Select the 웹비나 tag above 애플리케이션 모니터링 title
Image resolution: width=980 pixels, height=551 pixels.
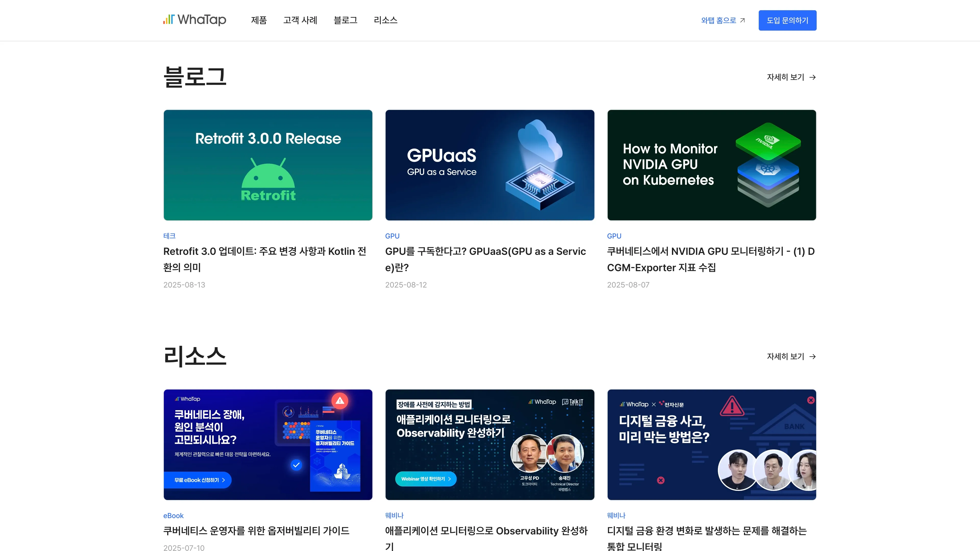pos(394,516)
